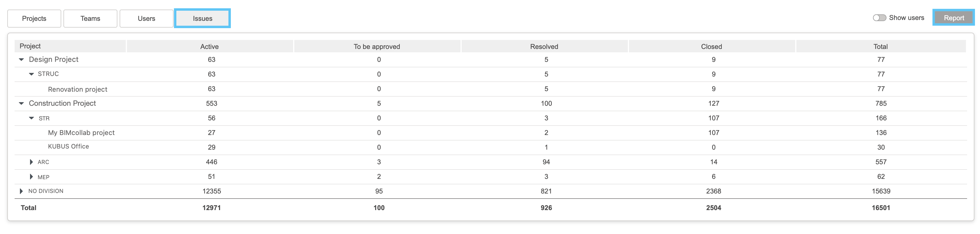The image size is (980, 234).
Task: Click the To be approved column header
Action: [377, 46]
